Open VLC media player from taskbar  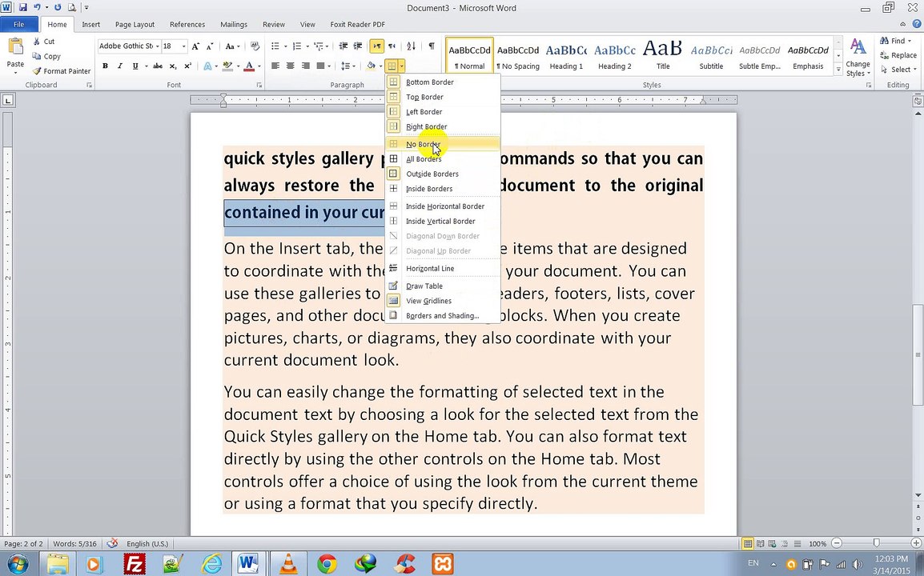pos(288,564)
